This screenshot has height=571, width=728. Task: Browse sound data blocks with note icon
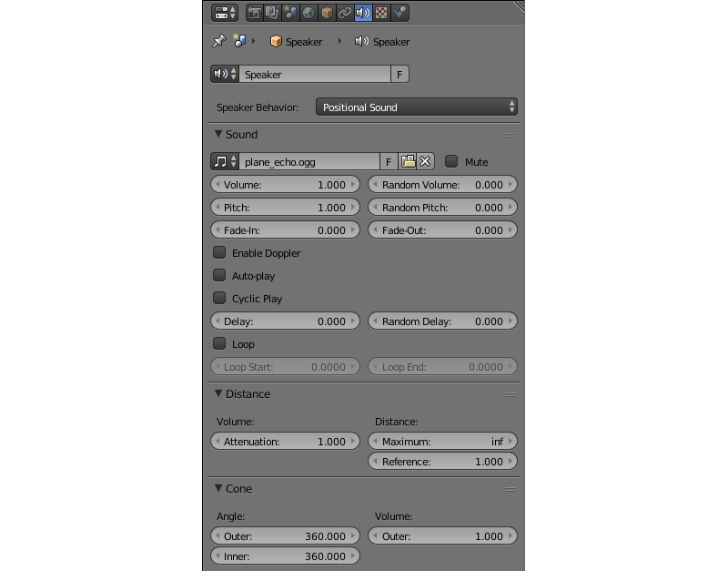(x=225, y=161)
